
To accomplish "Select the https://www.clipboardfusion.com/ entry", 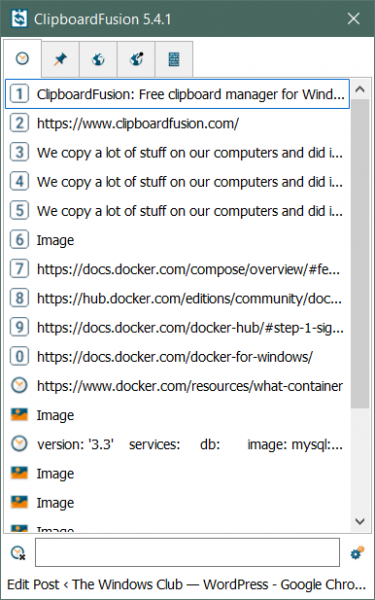I will point(177,123).
